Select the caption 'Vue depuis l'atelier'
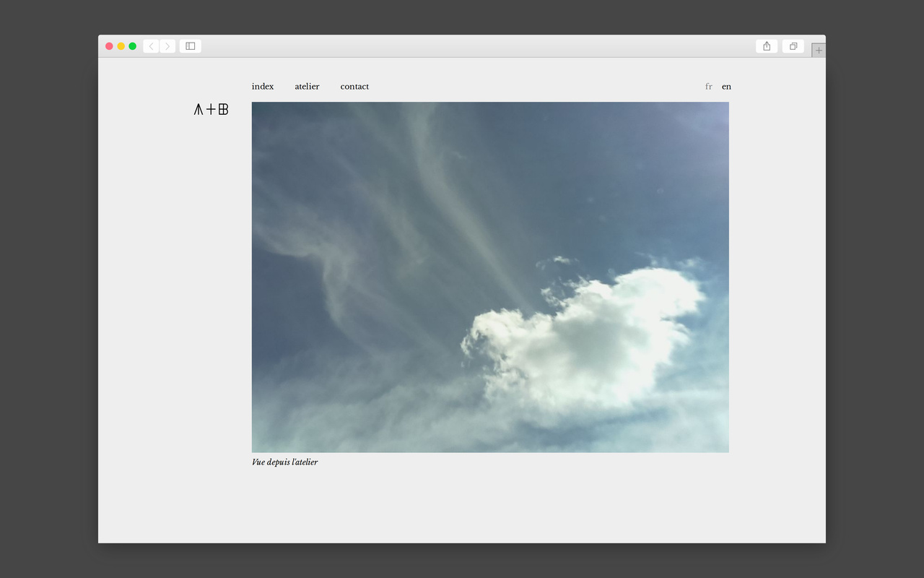 click(284, 462)
